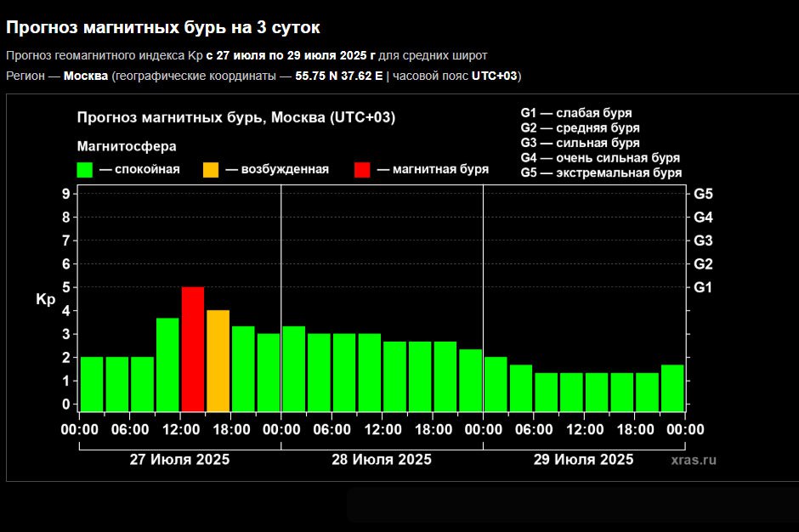Click the '— магнитная буря' legend label

point(433,169)
